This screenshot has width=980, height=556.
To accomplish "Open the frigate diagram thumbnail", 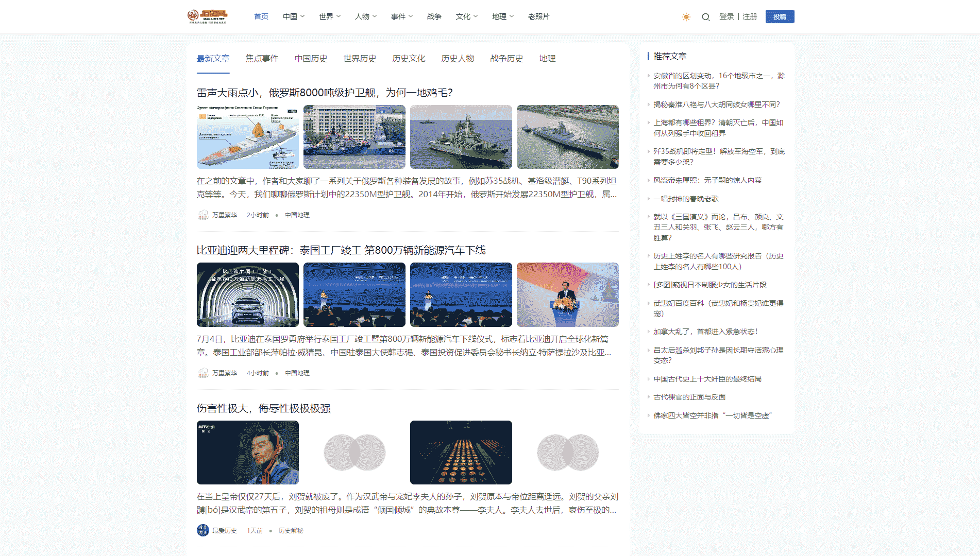I will tap(248, 137).
